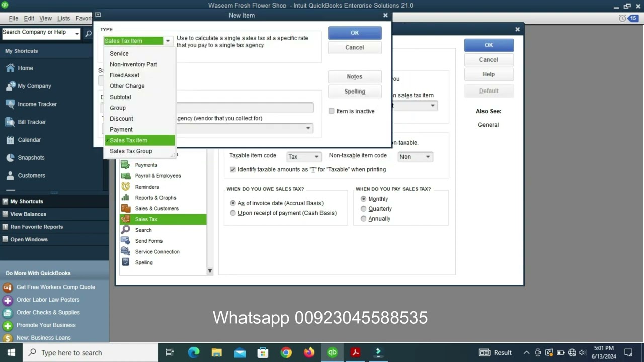Open the Lists menu

pos(63,18)
